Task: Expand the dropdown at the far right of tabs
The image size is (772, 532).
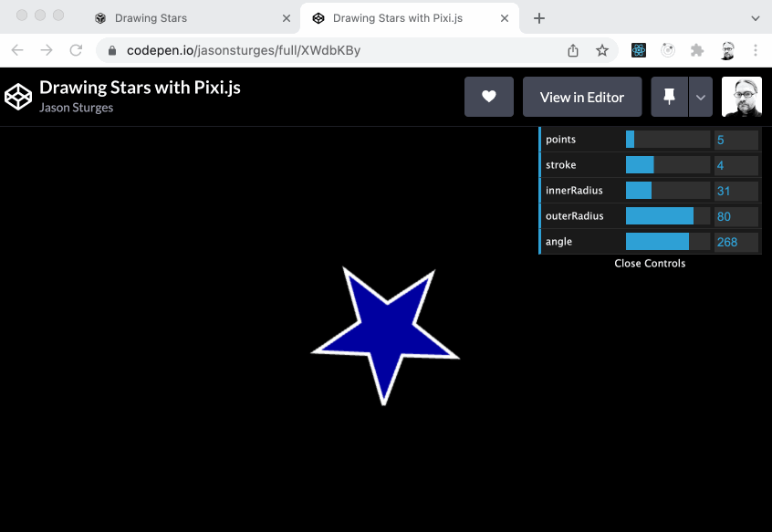Action: pyautogui.click(x=755, y=17)
